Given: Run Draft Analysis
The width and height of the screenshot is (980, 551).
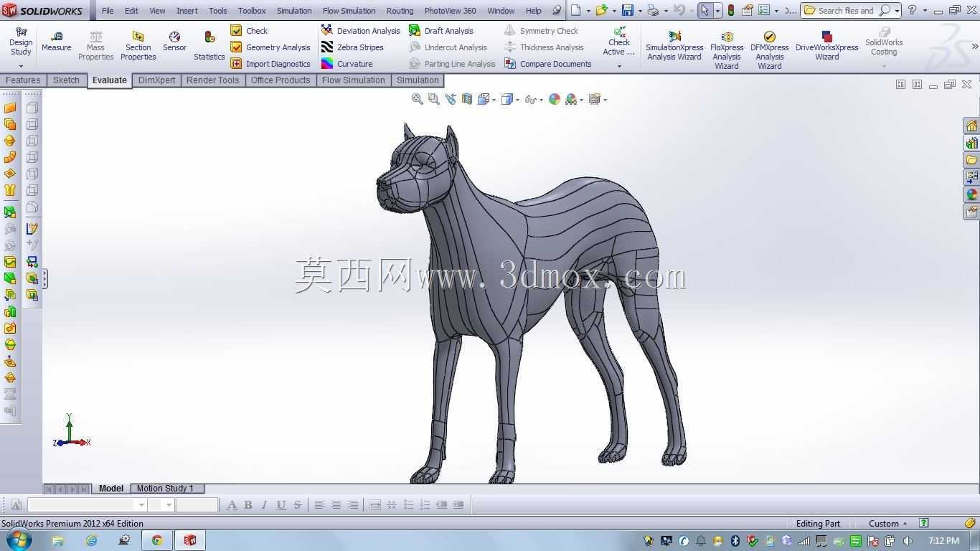Looking at the screenshot, I should 441,30.
